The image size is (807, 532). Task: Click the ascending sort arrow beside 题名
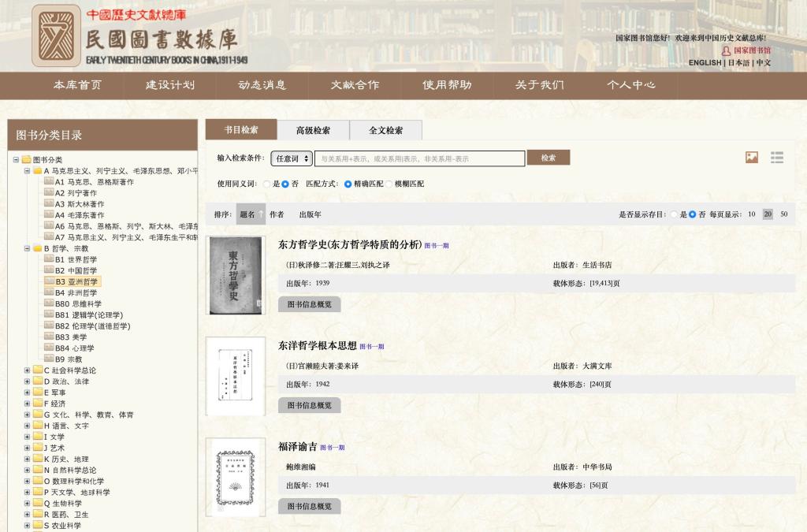261,214
